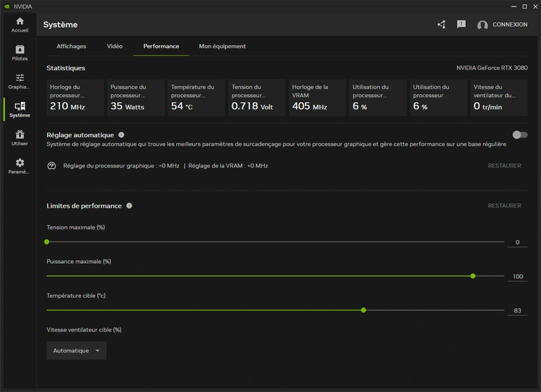Enable the Réglage automatique toggle
This screenshot has width=541, height=392.
pyautogui.click(x=520, y=134)
